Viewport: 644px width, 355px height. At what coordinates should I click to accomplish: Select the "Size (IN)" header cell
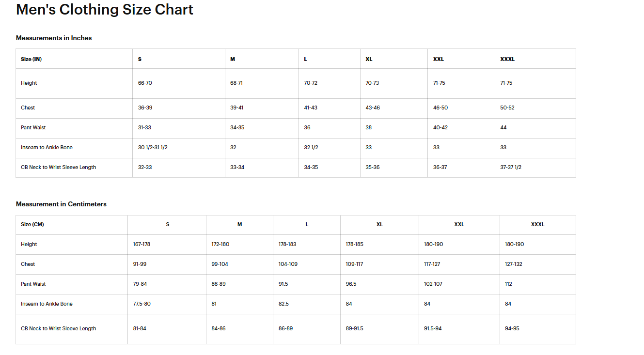coord(31,59)
